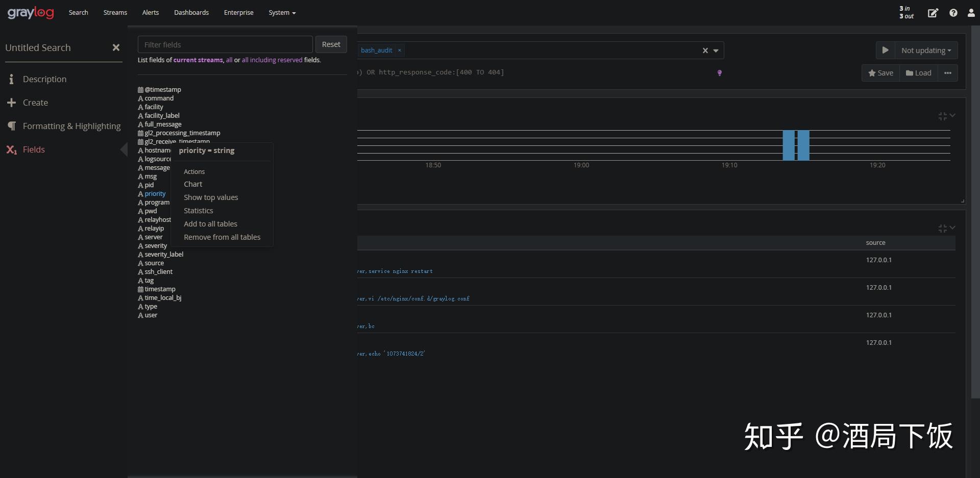Screen dimensions: 980x478
Task: Click the query lightbulb help icon
Action: point(719,73)
